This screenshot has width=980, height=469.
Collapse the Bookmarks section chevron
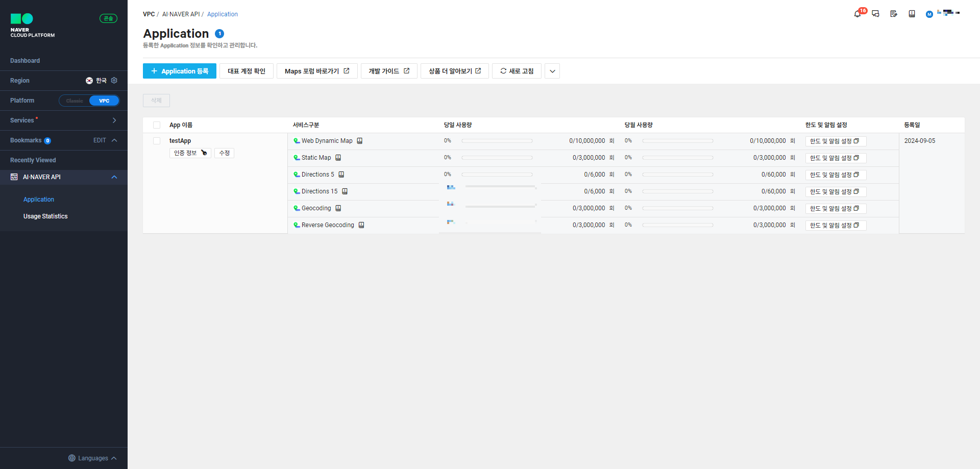pyautogui.click(x=114, y=140)
